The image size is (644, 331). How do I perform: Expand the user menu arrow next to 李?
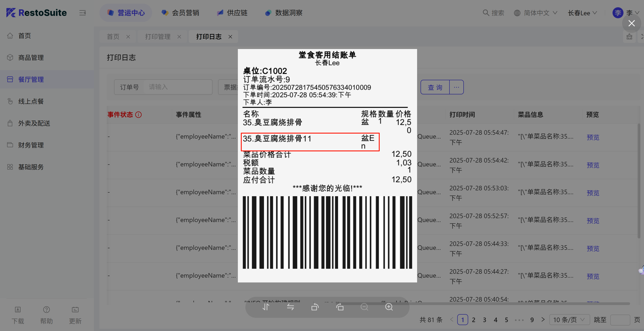[x=637, y=13]
